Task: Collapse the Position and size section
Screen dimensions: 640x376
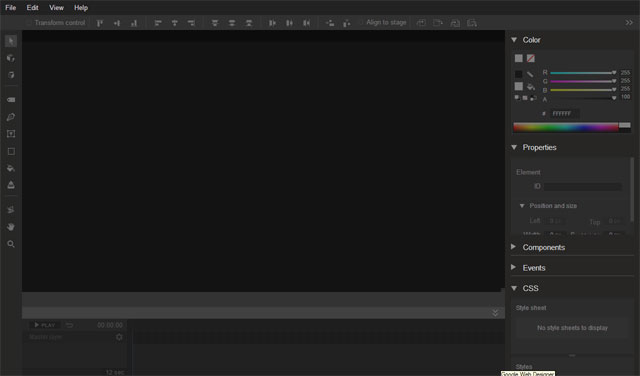Action: click(x=522, y=206)
